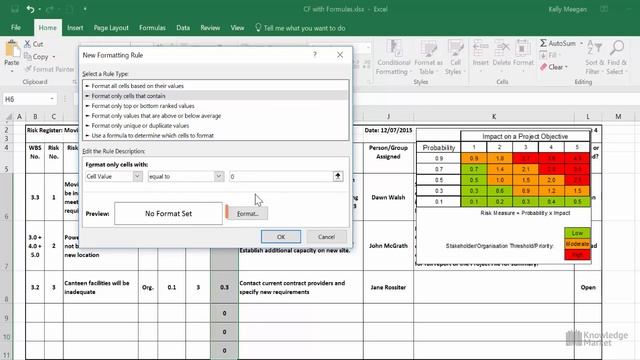
Task: Open the Customize Quick Access Toolbar arrow
Action: pos(85,9)
